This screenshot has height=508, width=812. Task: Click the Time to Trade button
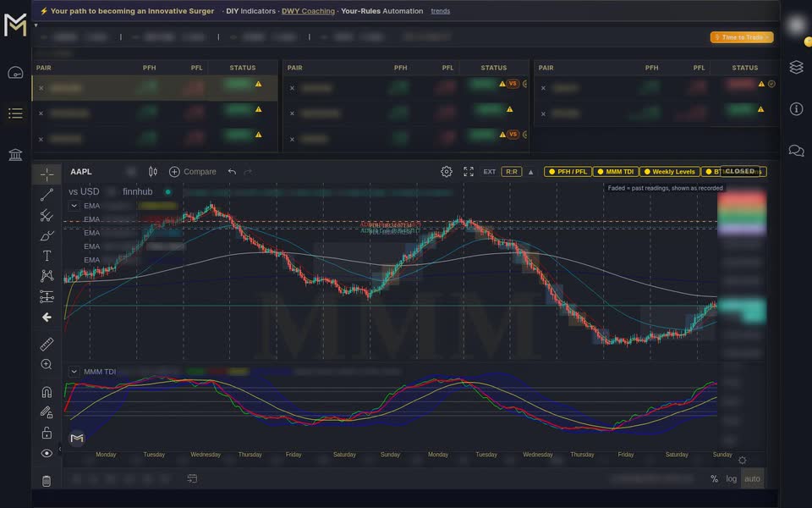(742, 36)
